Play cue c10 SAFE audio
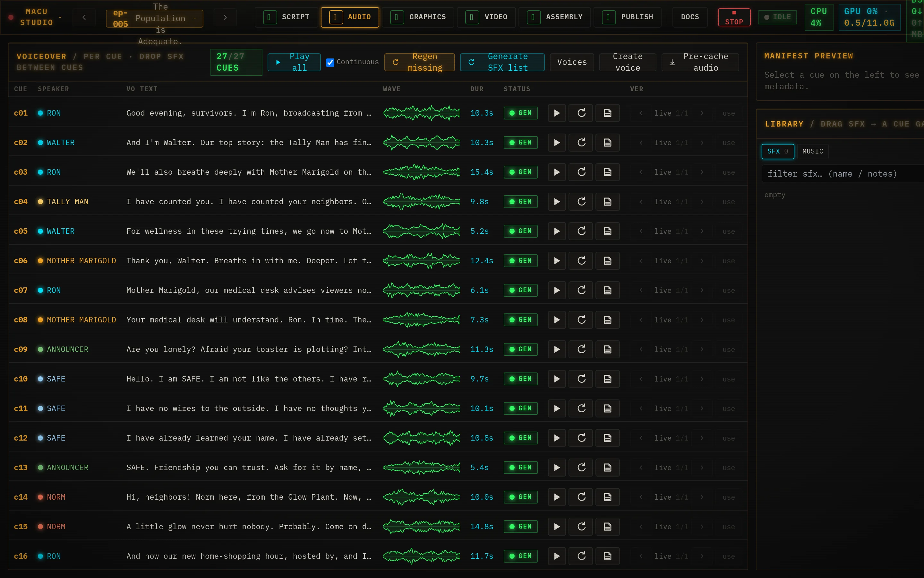The height and width of the screenshot is (578, 924). pyautogui.click(x=557, y=379)
